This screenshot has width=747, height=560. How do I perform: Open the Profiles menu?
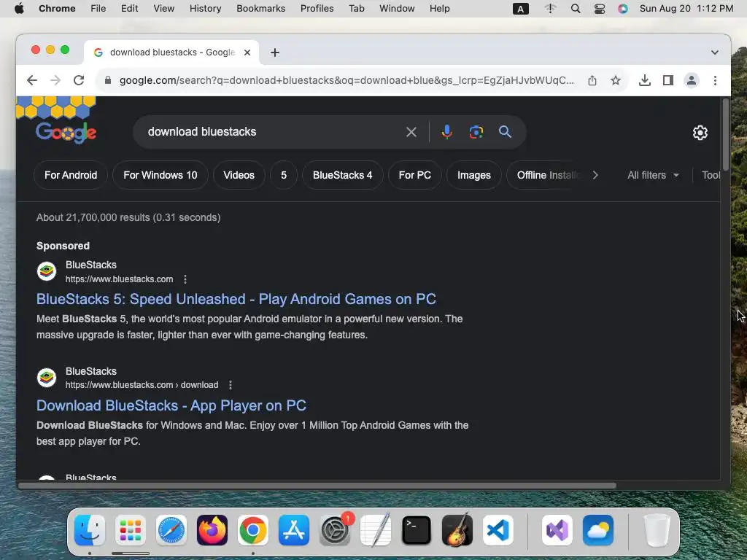pos(317,9)
